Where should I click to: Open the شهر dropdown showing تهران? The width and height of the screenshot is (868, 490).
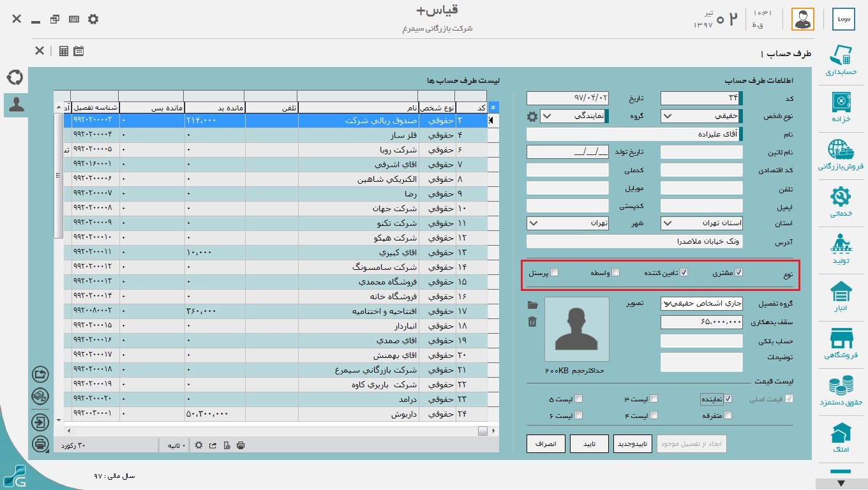tap(568, 223)
